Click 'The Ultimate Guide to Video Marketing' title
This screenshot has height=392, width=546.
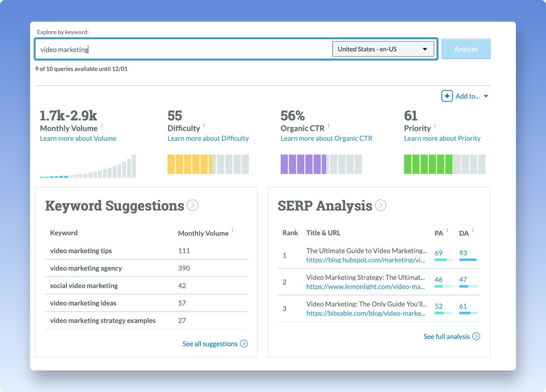(367, 251)
